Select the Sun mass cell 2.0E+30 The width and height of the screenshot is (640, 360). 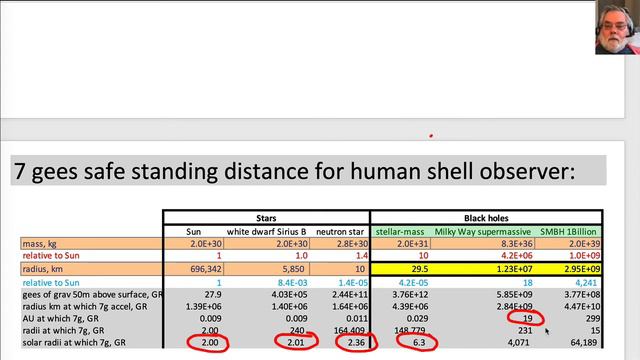coord(206,244)
